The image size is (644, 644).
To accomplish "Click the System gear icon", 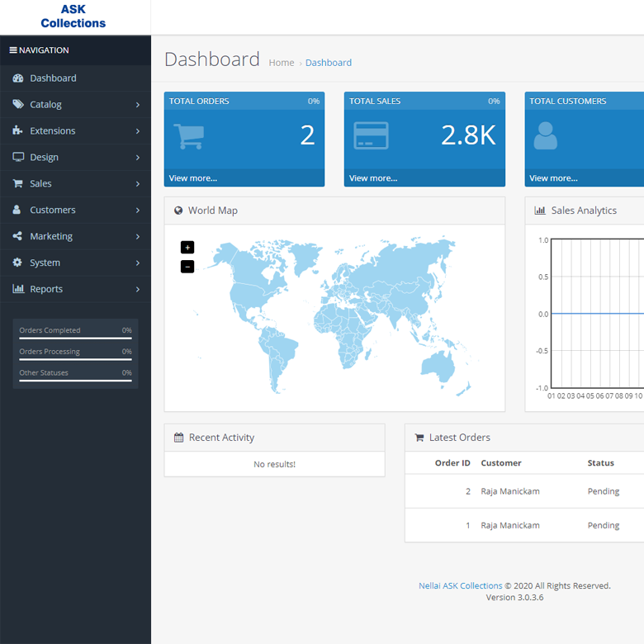I will point(18,263).
